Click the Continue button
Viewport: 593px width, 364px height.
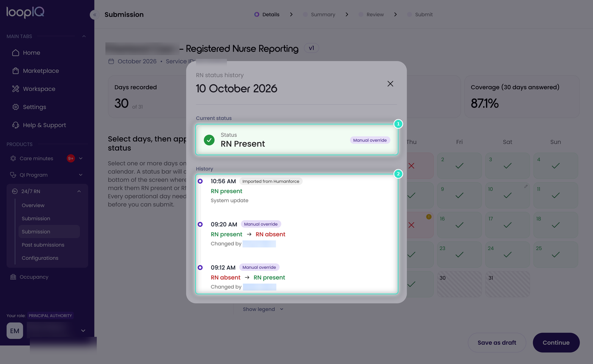point(556,343)
